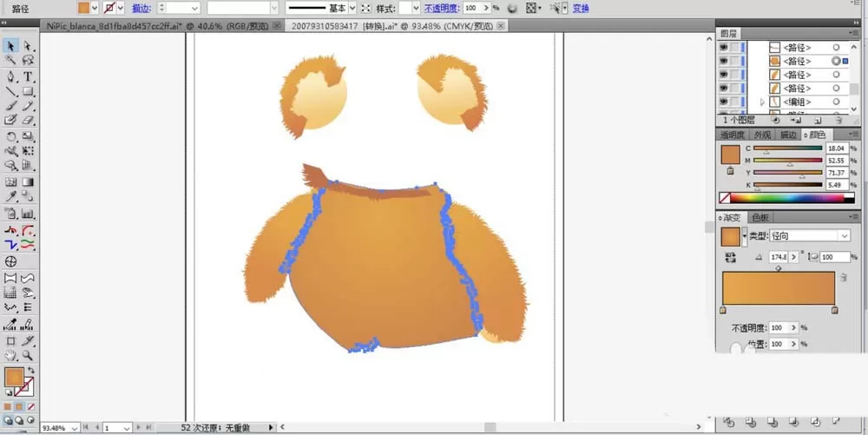Switch to the 色板 tab
Image resolution: width=868 pixels, height=435 pixels.
(760, 217)
